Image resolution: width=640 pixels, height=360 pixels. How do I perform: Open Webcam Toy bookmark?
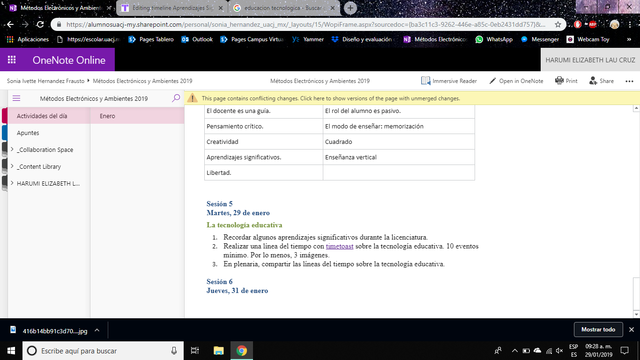pos(588,39)
